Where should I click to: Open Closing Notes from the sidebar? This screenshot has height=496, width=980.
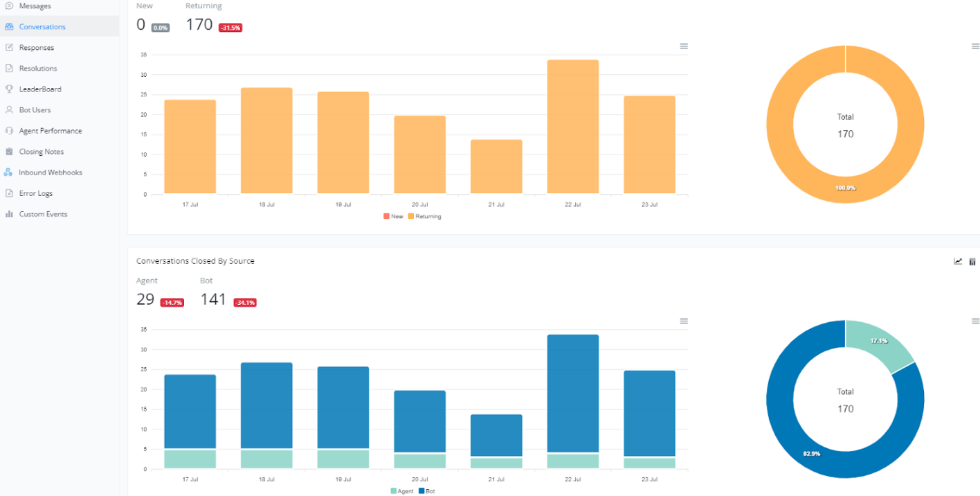point(41,152)
